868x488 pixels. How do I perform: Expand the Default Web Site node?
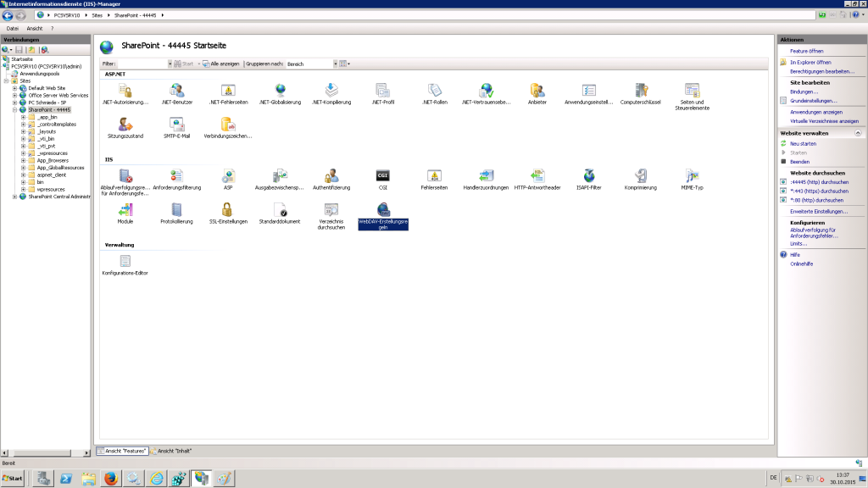pos(15,88)
